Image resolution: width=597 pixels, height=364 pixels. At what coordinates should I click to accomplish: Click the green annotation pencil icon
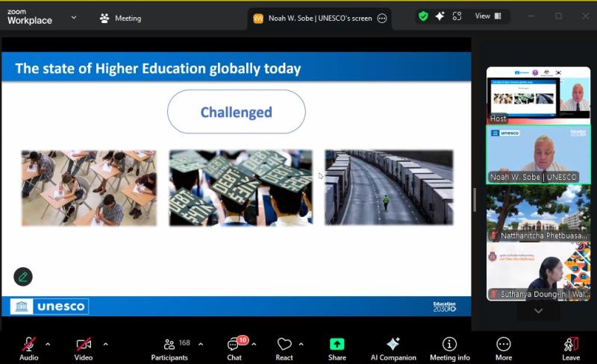[23, 277]
